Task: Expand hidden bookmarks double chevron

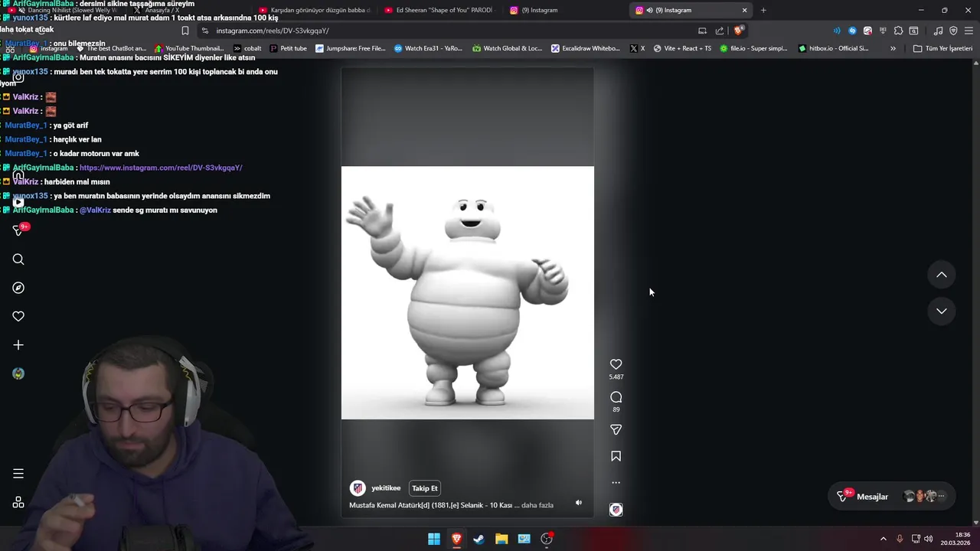Action: [x=893, y=48]
